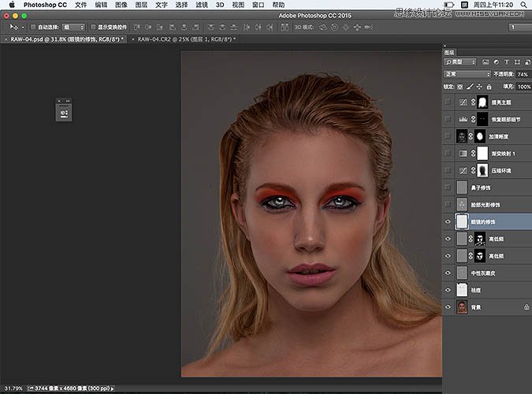Hide the 中性灰磨皮 layer
Image resolution: width=532 pixels, height=394 pixels.
coord(448,273)
